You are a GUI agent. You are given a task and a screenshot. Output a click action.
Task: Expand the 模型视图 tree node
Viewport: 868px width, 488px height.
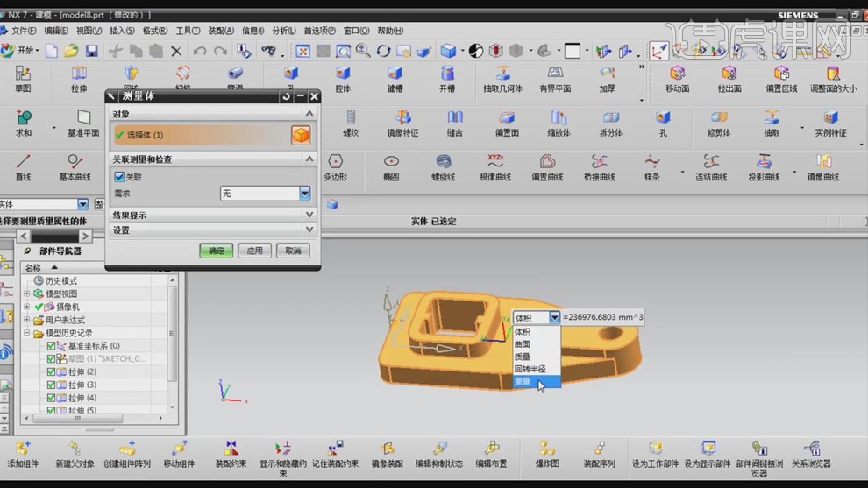[26, 294]
